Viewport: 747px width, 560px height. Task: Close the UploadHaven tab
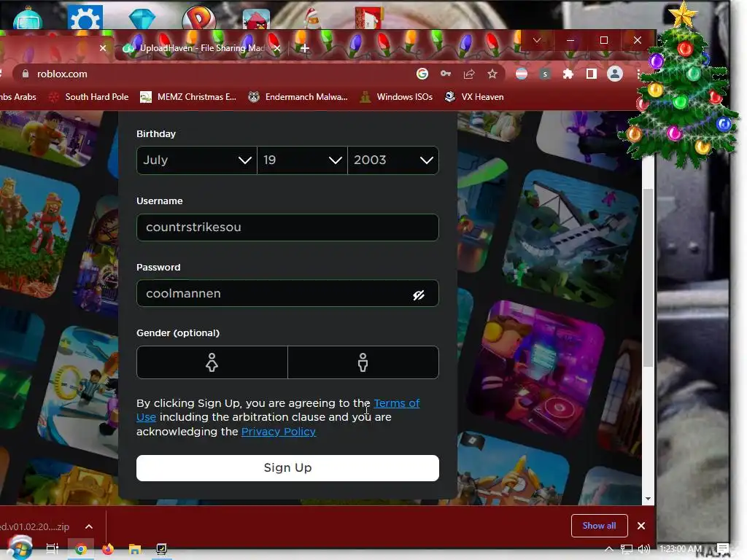click(276, 47)
